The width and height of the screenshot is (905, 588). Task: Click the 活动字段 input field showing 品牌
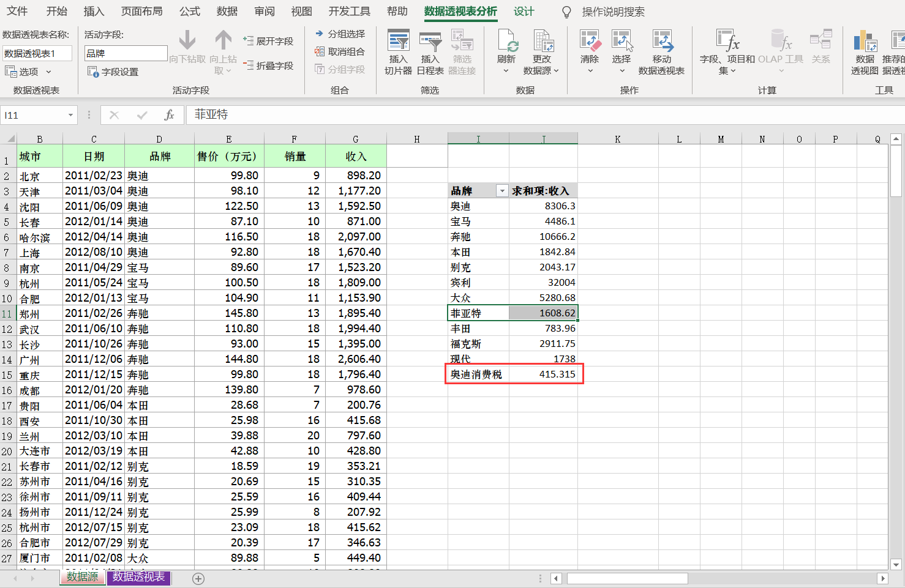pyautogui.click(x=126, y=53)
